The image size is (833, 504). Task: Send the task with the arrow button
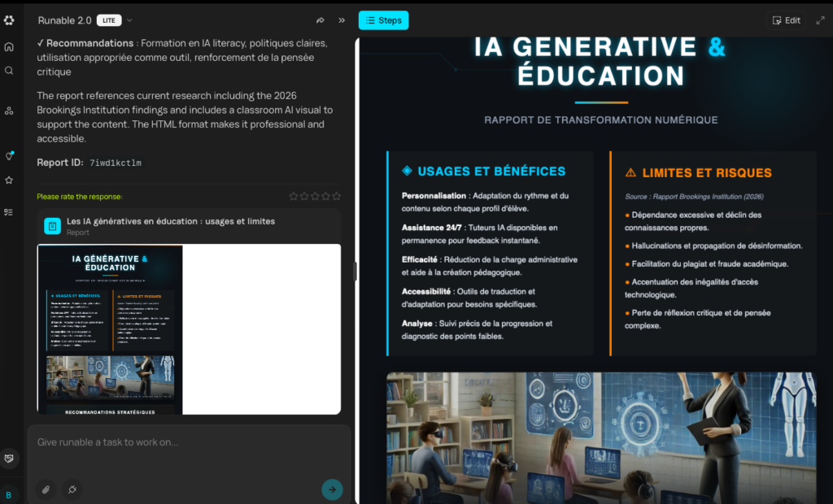pos(332,489)
